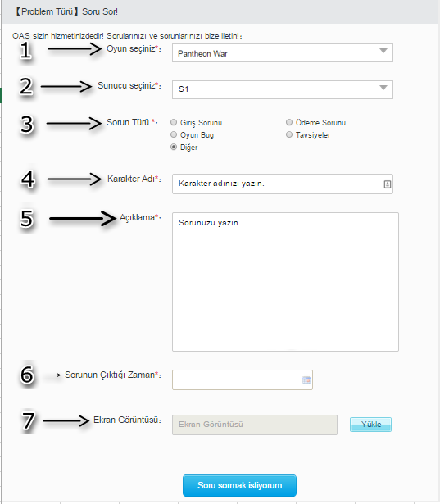
Task: Click contact card icon in Karakter Adı field
Action: click(388, 184)
